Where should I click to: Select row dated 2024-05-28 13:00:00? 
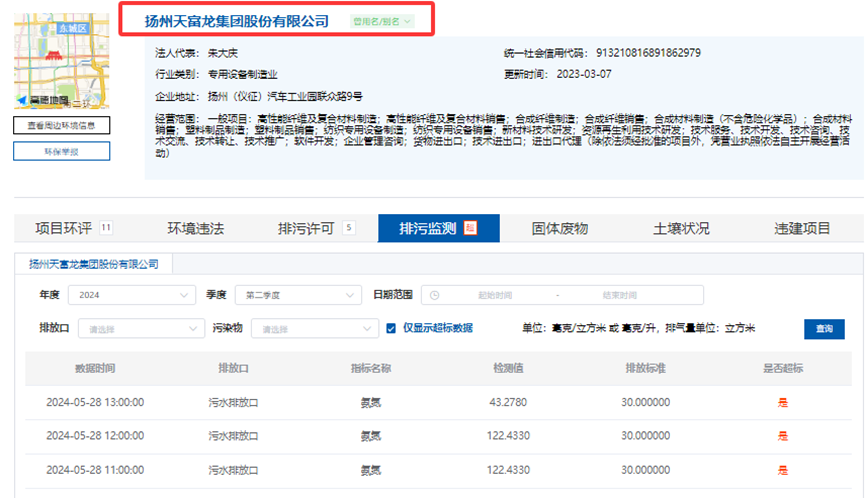[439, 403]
